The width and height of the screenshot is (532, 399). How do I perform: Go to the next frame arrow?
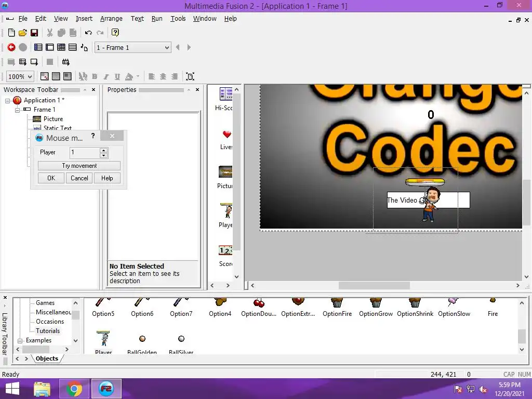(x=189, y=47)
